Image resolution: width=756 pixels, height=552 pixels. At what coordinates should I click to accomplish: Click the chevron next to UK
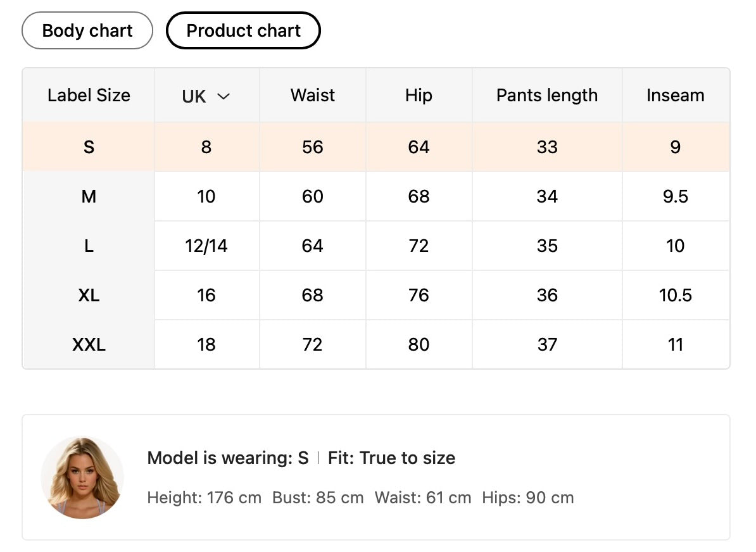[x=223, y=96]
